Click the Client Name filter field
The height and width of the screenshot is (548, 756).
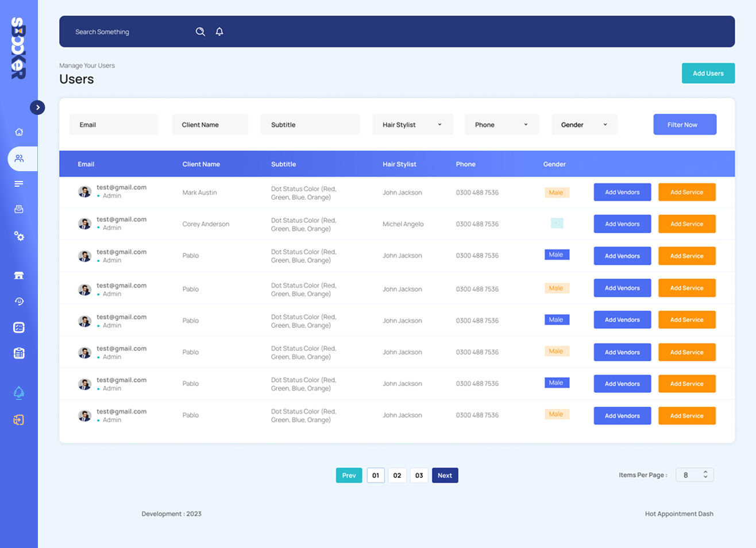(x=210, y=125)
